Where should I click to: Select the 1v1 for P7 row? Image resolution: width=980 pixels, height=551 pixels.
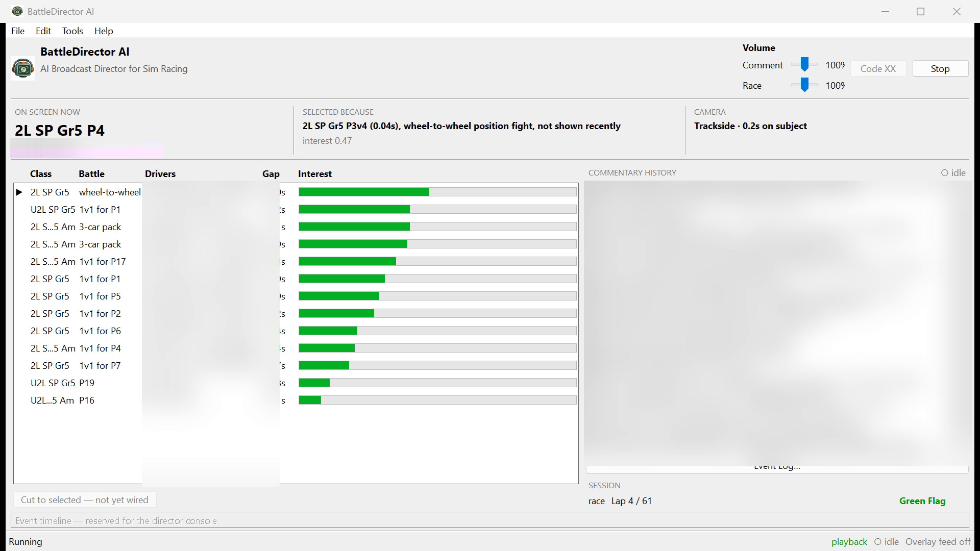pos(296,366)
